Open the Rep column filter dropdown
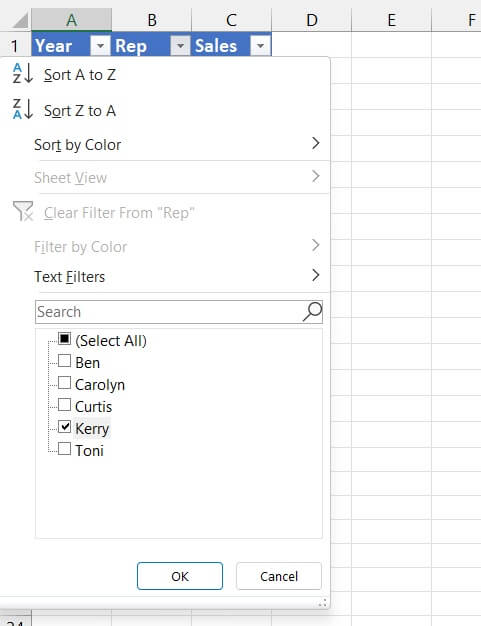Viewport: 481px width, 626px height. (x=180, y=46)
